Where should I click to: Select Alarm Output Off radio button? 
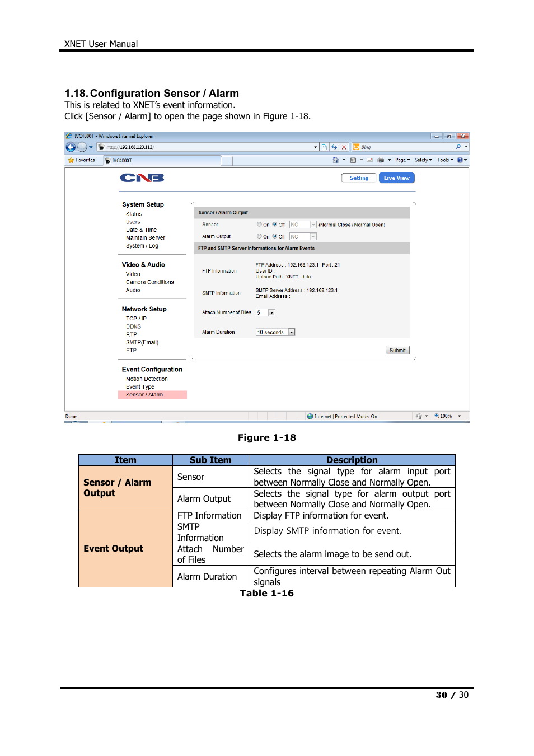tap(275, 236)
